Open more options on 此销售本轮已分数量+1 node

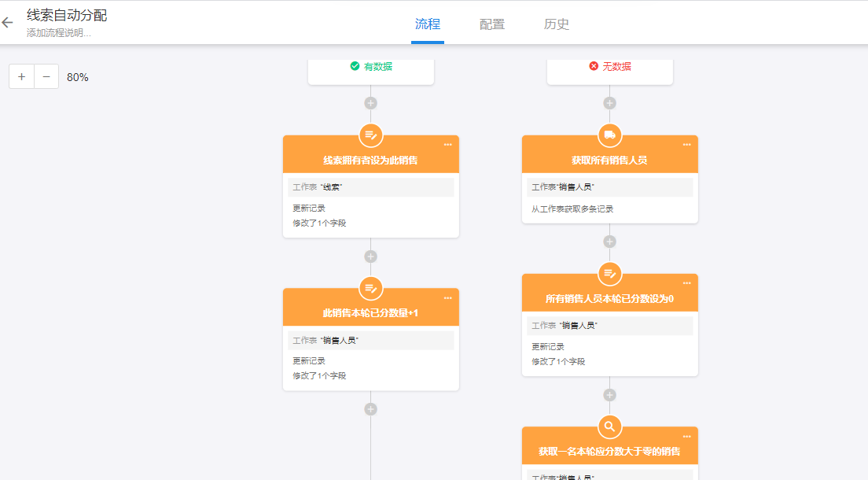point(448,298)
